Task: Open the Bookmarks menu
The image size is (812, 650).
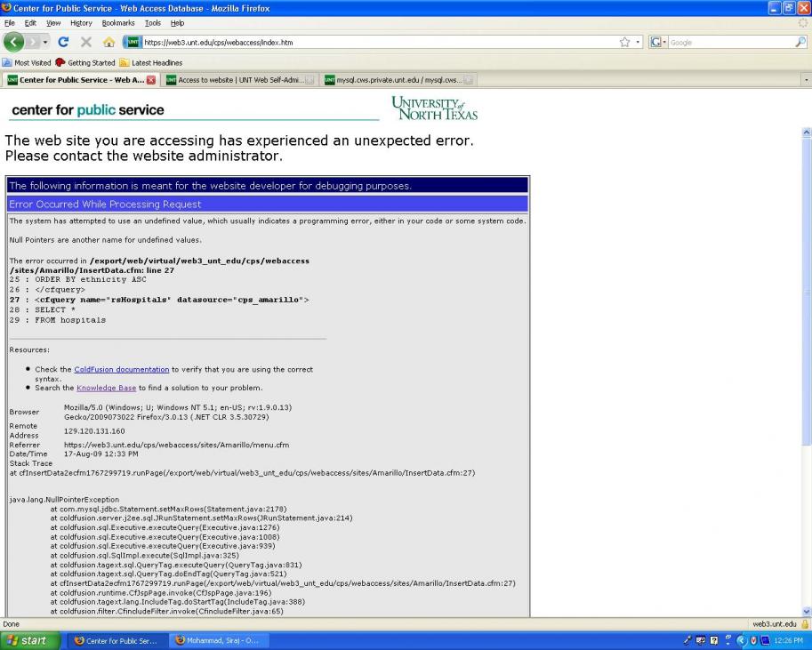Action: point(118,23)
